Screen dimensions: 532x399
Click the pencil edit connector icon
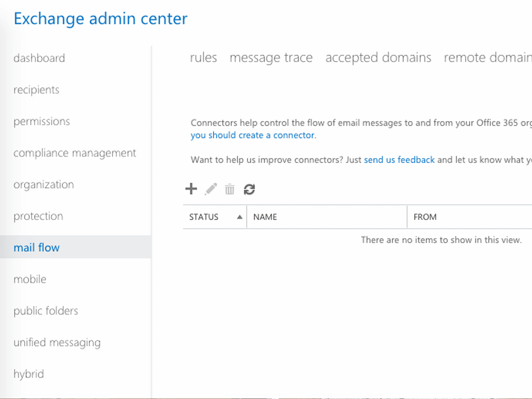[210, 189]
